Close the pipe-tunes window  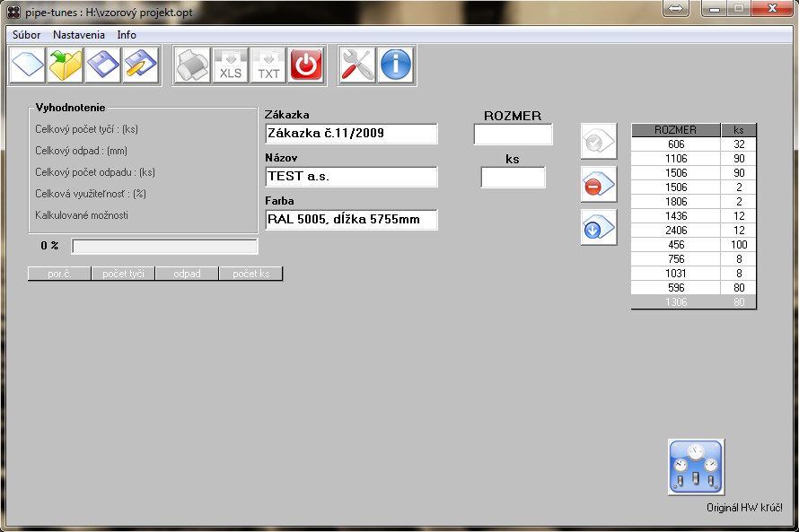(772, 8)
